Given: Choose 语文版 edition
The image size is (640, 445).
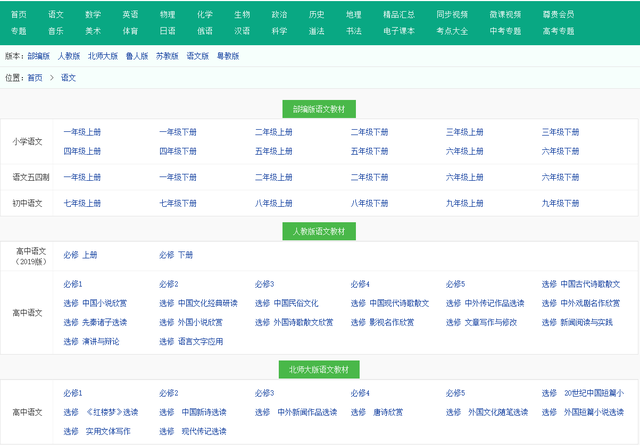Looking at the screenshot, I should click(198, 56).
